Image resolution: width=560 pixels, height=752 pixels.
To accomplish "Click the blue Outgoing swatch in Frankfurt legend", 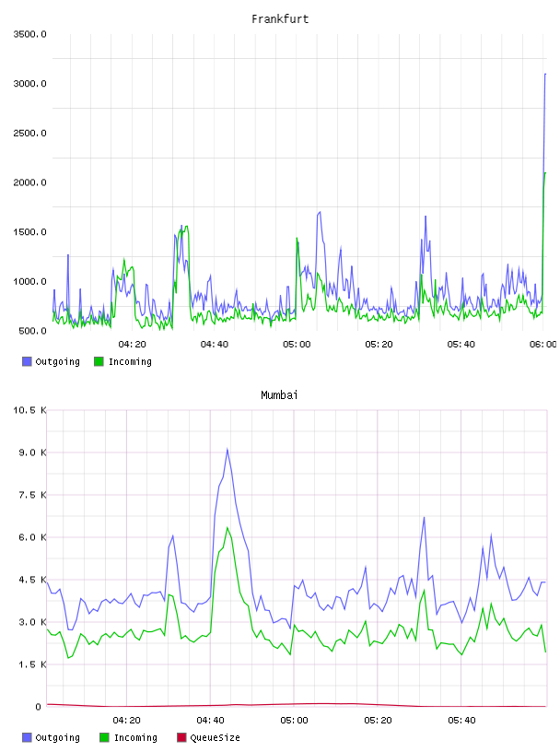I will (27, 361).
